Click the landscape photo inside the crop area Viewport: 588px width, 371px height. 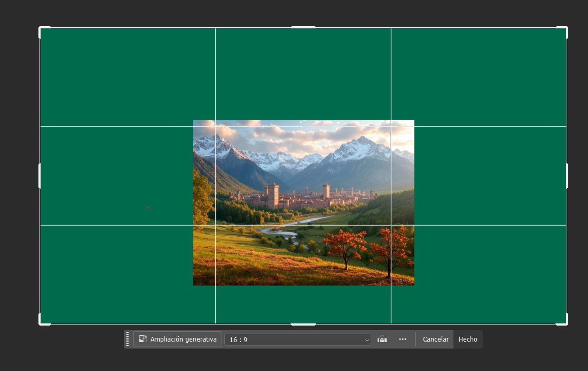tap(303, 203)
